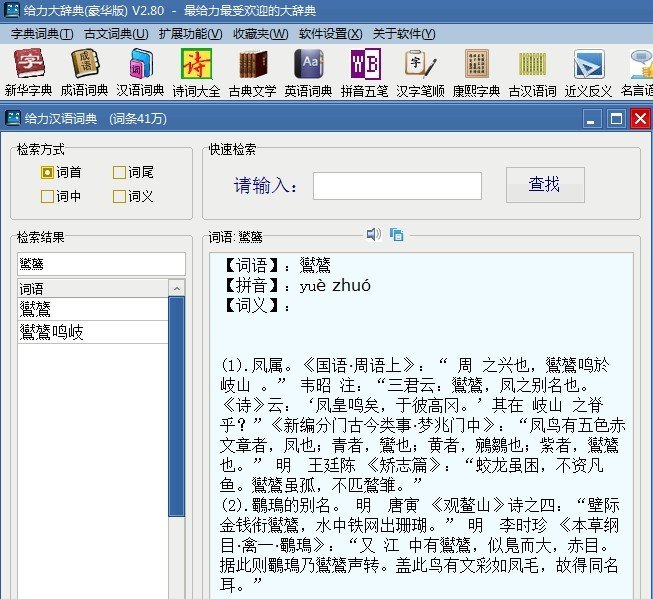Open the 康熙字典 icon
653x599 pixels.
476,72
